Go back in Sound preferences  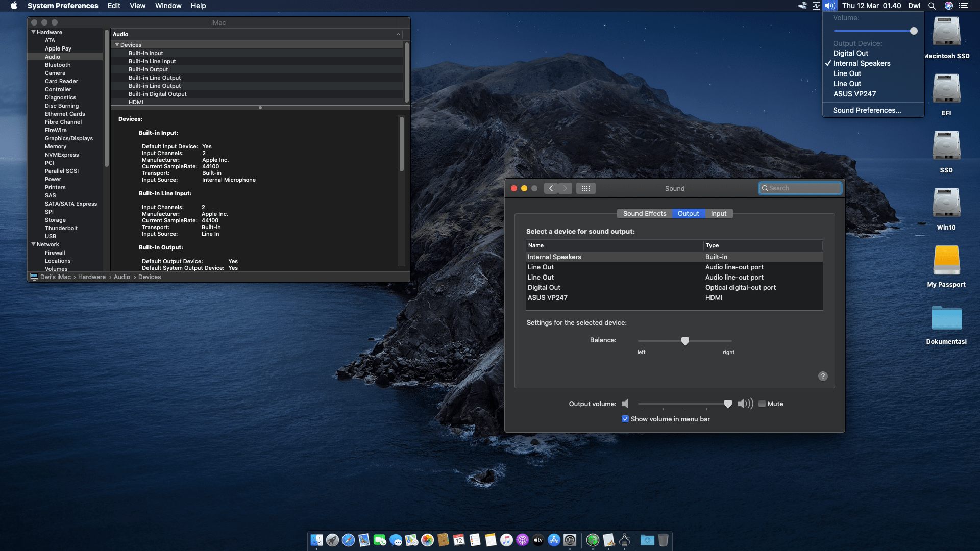pos(551,188)
